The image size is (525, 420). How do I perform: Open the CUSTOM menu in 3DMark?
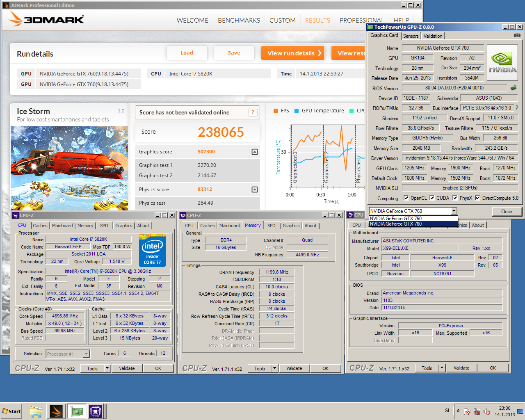tap(283, 20)
